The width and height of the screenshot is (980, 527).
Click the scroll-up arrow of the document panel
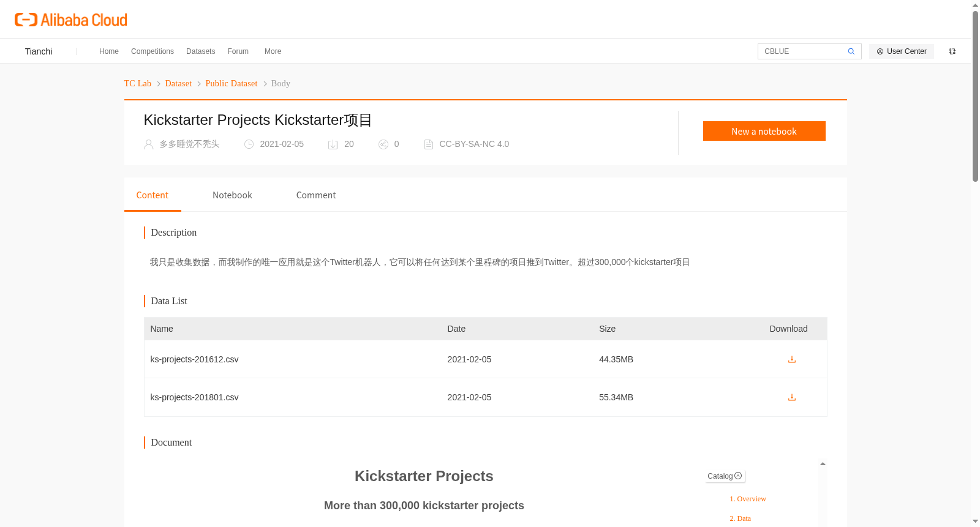pos(823,464)
